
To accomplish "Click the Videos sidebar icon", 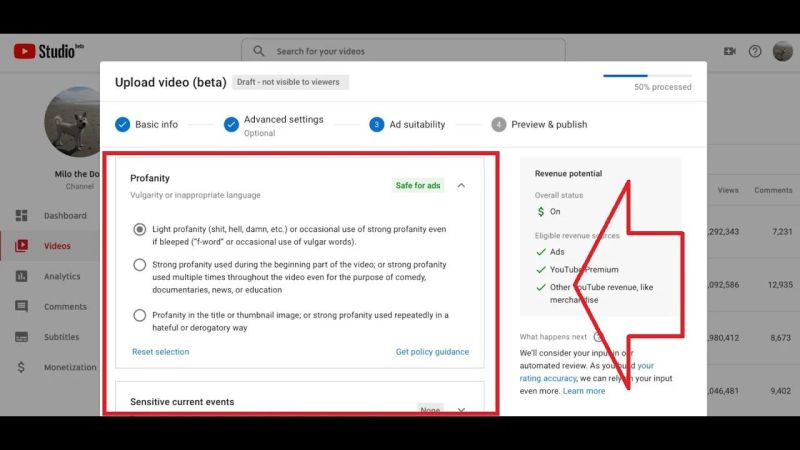I will tap(21, 245).
